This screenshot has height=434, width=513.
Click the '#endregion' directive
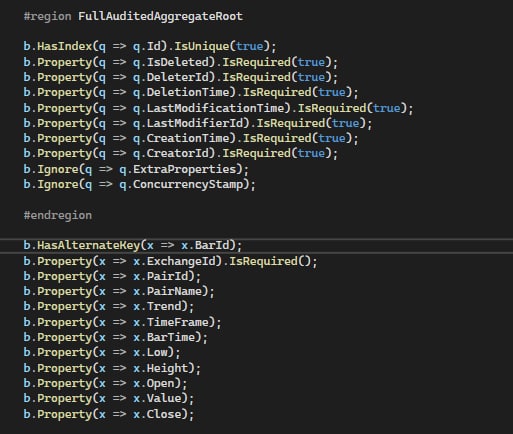coord(58,215)
